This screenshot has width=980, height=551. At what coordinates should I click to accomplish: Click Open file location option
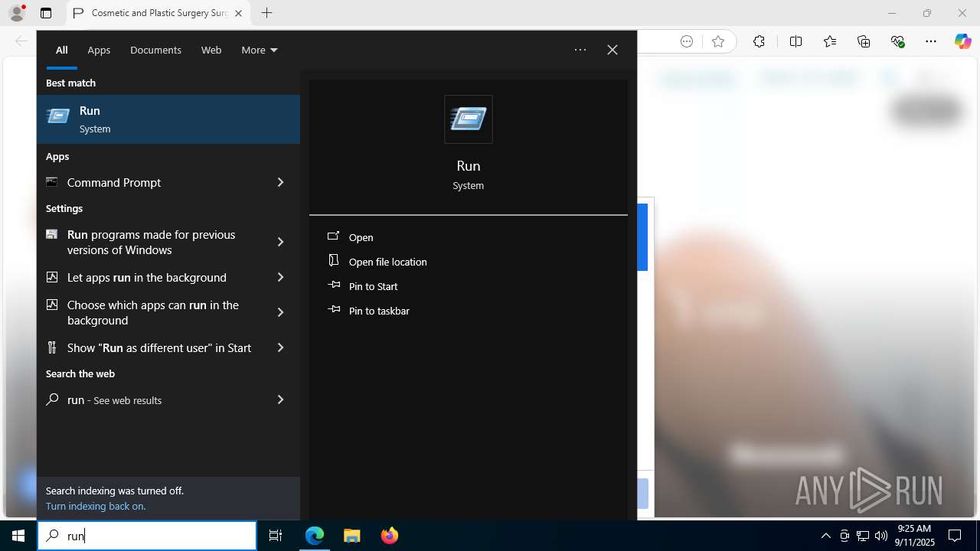[387, 262]
